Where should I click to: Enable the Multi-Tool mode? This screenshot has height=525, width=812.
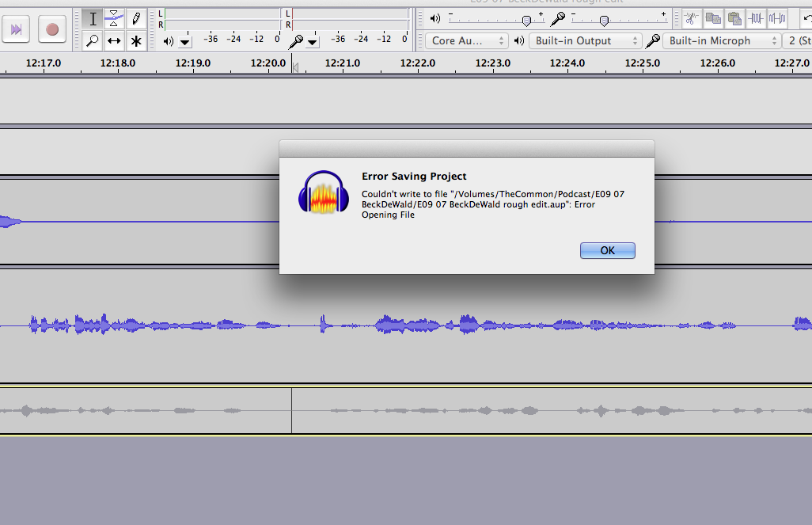(x=136, y=41)
